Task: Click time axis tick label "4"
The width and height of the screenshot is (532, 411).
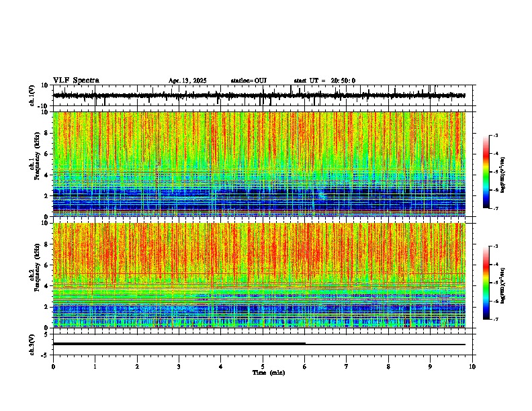Action: tap(221, 367)
